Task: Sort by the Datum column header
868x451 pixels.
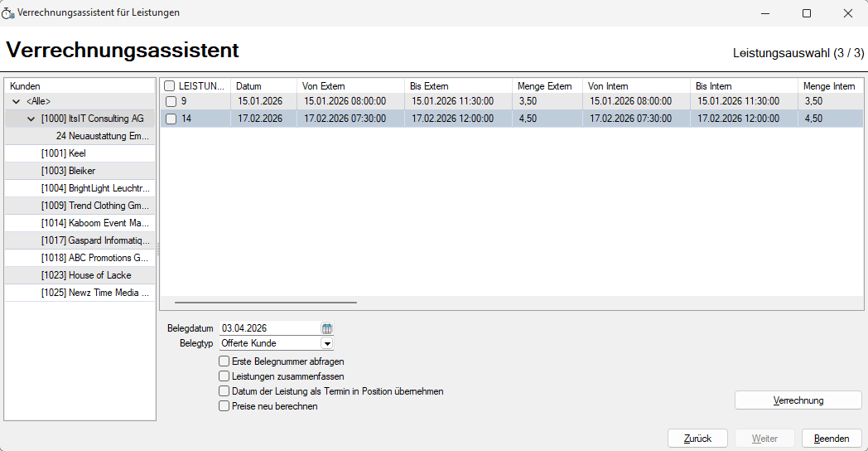Action: pos(263,86)
